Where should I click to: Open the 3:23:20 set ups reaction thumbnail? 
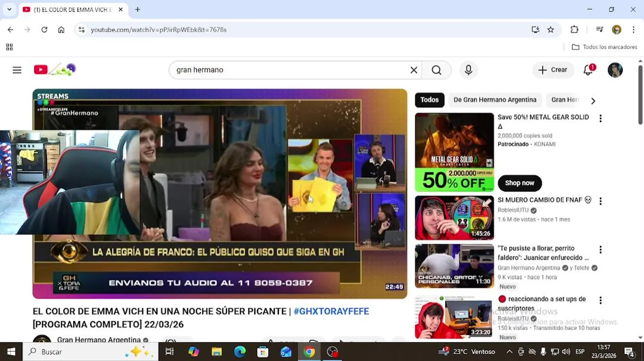tap(454, 316)
